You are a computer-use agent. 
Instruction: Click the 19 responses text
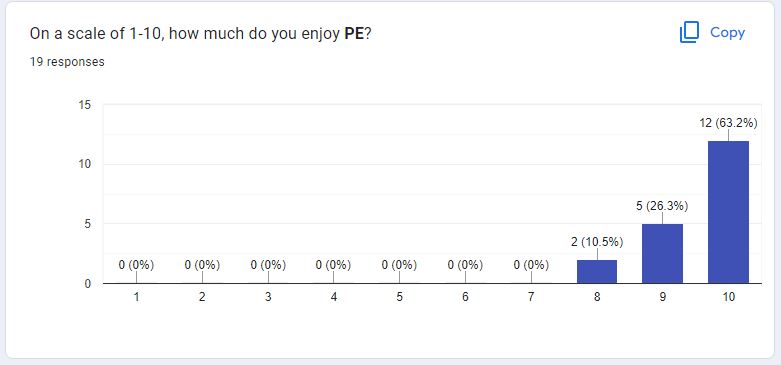[x=67, y=62]
